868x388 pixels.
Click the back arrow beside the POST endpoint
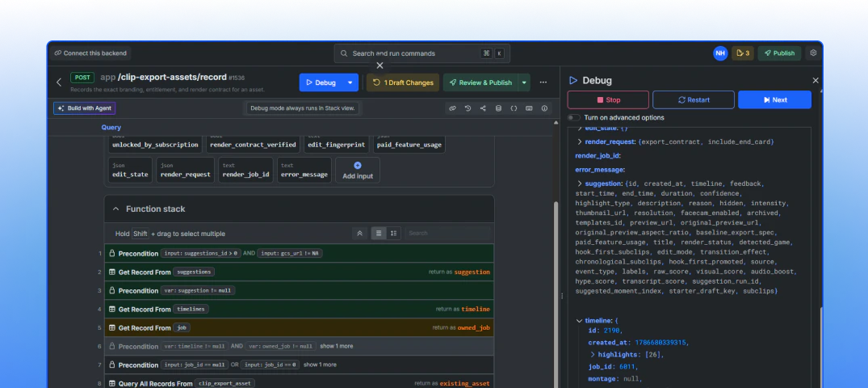[x=59, y=82]
